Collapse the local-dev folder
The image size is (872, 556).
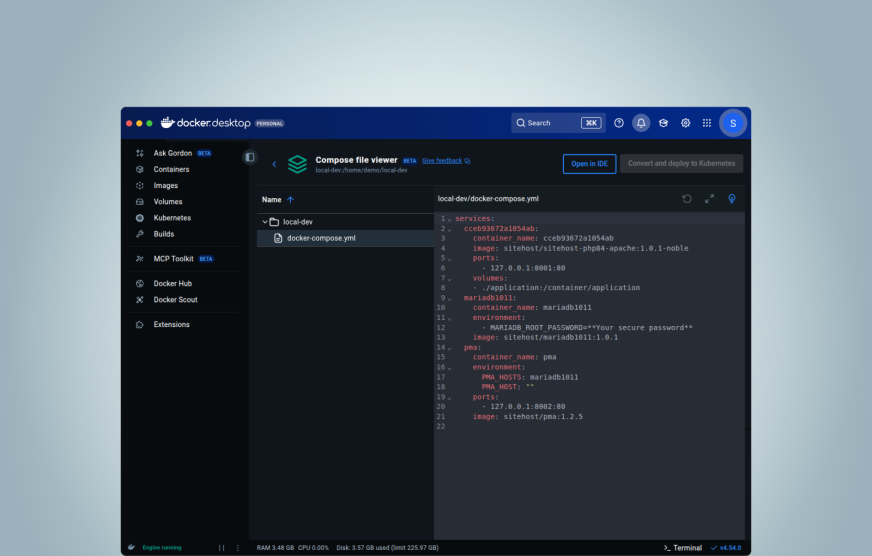click(x=265, y=222)
